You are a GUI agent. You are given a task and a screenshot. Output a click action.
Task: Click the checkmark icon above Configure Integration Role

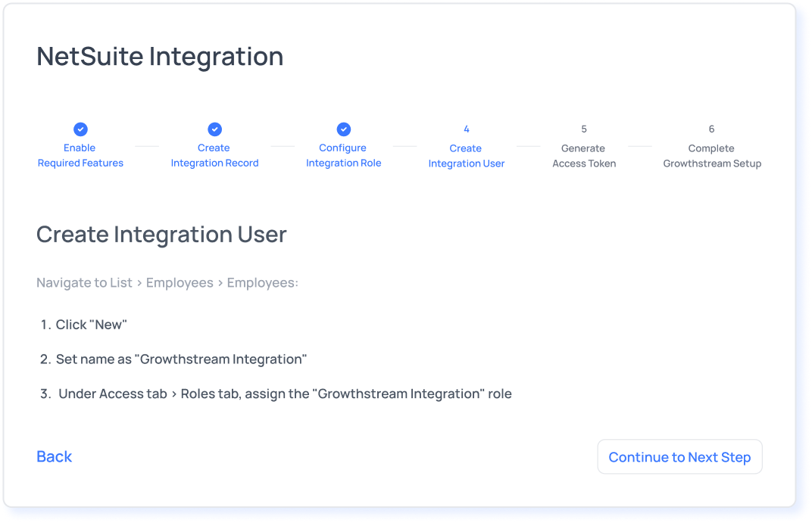pos(343,129)
